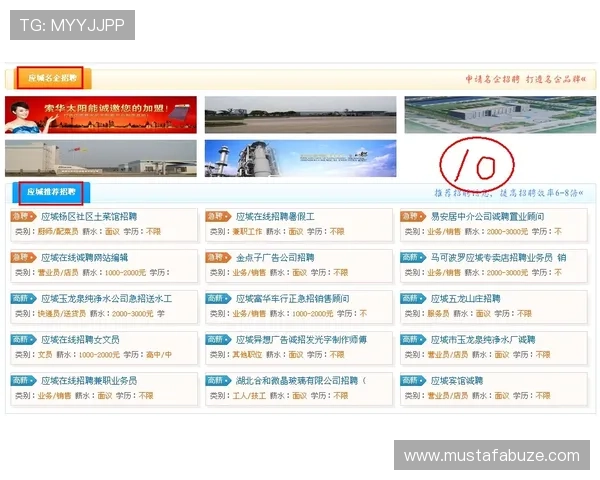
Task: Open the 推荐招聘信息 提高招聘效率6-8倍 link
Action: [x=509, y=193]
